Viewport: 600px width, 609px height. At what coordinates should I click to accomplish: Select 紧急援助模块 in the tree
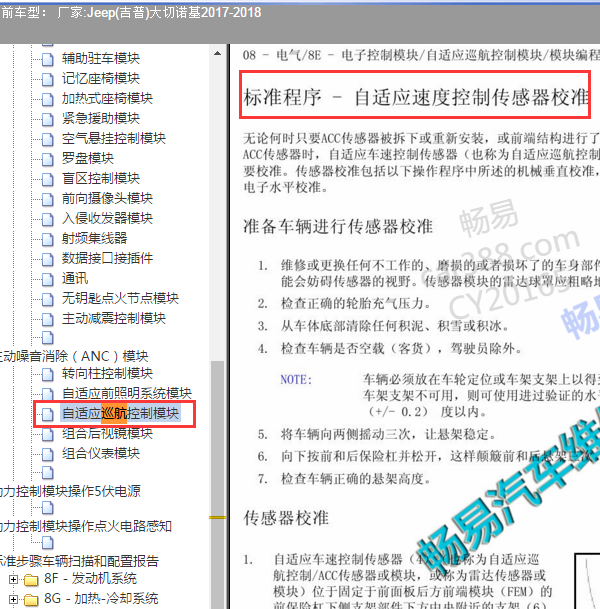pos(101,118)
